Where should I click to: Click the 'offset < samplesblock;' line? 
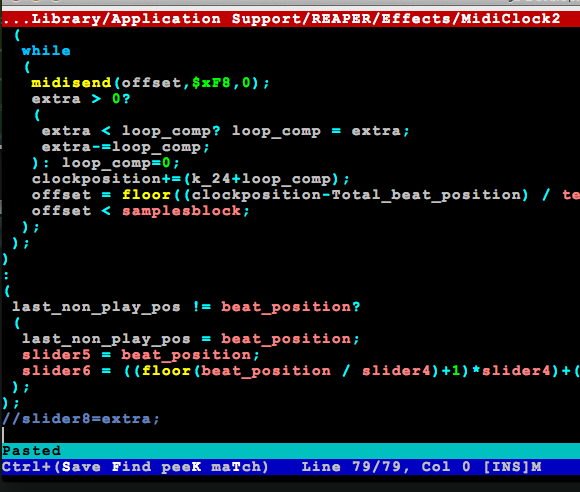click(141, 211)
